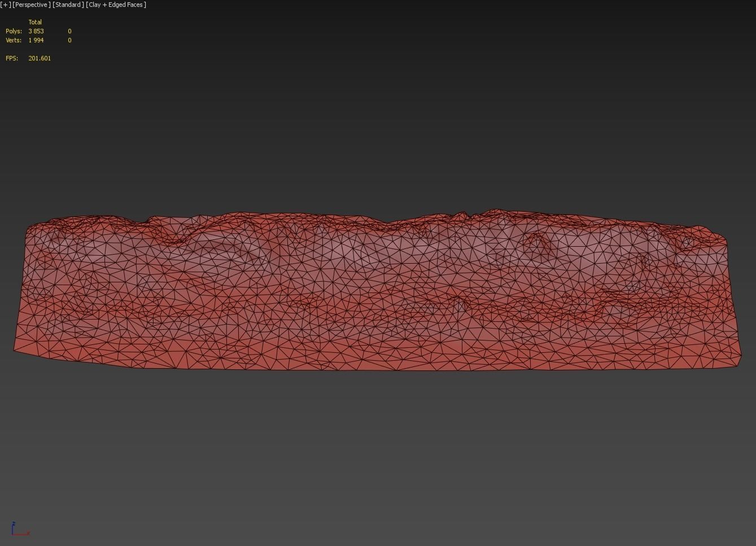Click the world axis tripod icon
The height and width of the screenshot is (546, 756).
[20, 528]
